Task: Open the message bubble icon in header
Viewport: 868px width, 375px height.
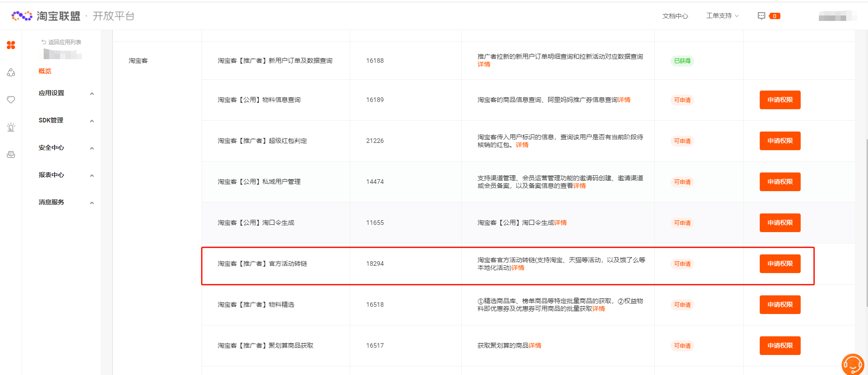Action: [x=761, y=16]
